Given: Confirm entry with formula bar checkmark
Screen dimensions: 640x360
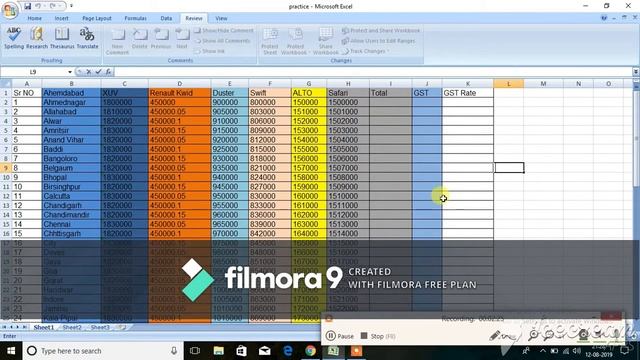Looking at the screenshot, I should coord(98,72).
